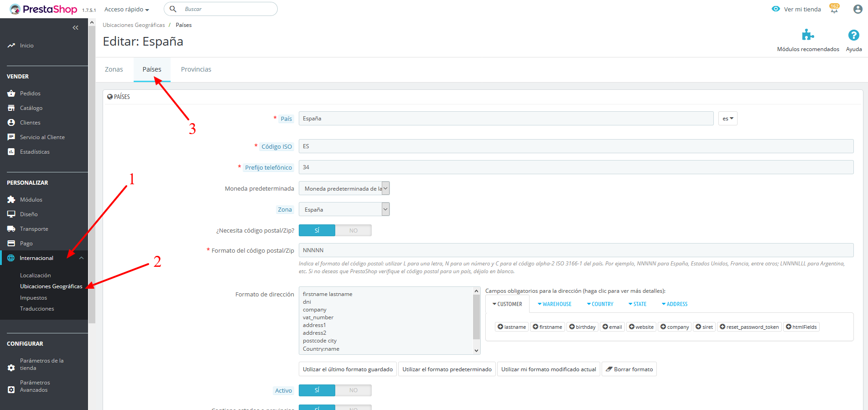Set postal code required to SÍ
This screenshot has height=410, width=868.
pyautogui.click(x=317, y=231)
